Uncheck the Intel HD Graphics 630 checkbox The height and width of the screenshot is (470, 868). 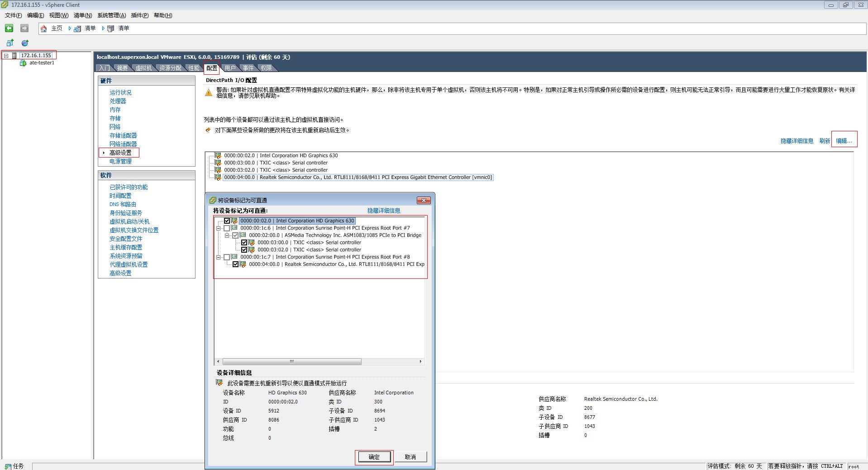227,221
